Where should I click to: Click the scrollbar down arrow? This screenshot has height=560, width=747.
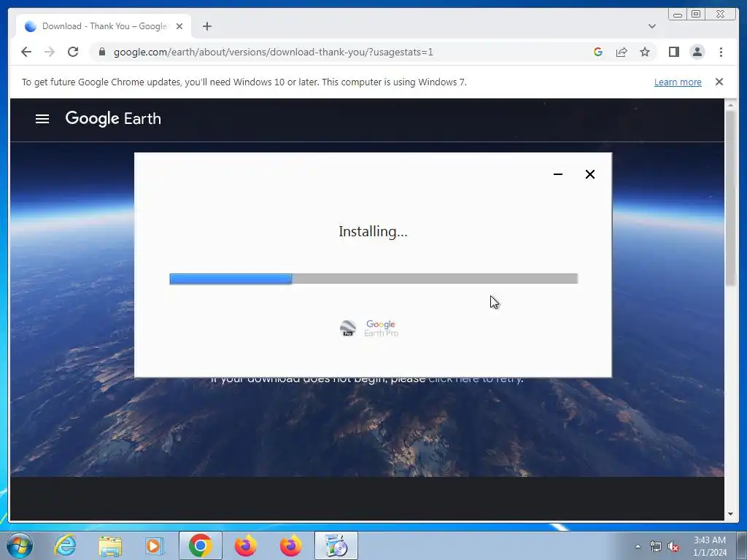pos(730,514)
